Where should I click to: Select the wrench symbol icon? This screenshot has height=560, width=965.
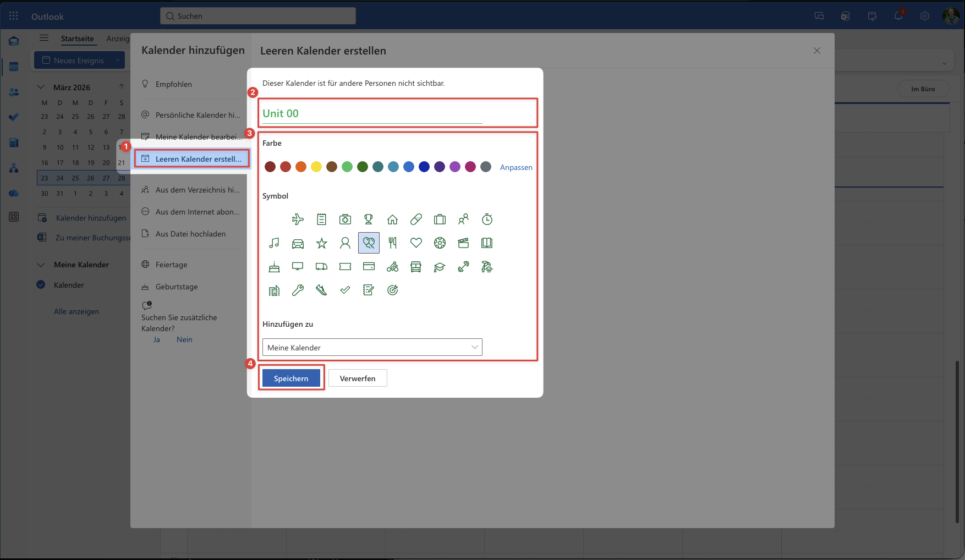point(298,290)
